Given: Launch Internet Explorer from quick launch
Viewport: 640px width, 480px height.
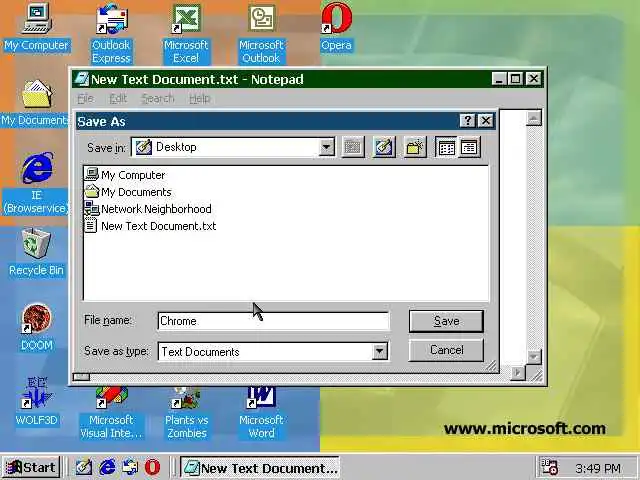Looking at the screenshot, I should (107, 467).
